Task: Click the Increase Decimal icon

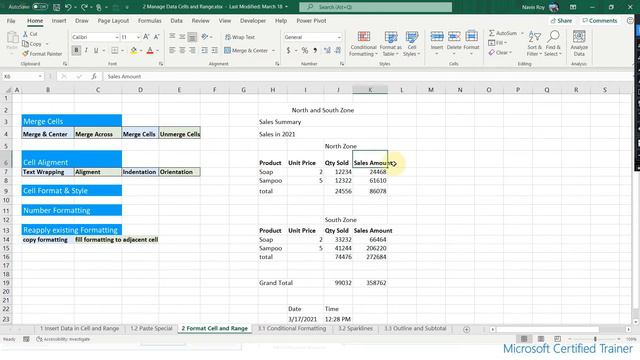Action: tap(327, 51)
